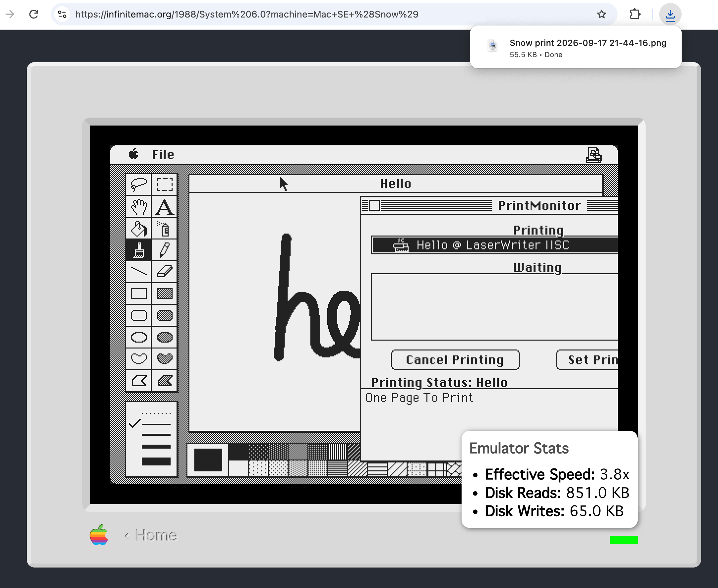The image size is (718, 588).
Task: Choose the hollow Oval tool
Action: (138, 337)
